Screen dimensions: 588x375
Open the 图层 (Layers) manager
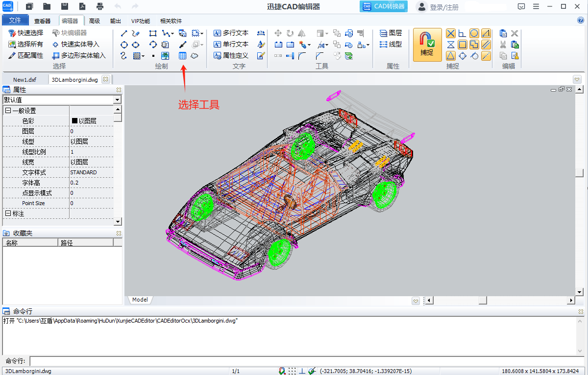pyautogui.click(x=391, y=33)
